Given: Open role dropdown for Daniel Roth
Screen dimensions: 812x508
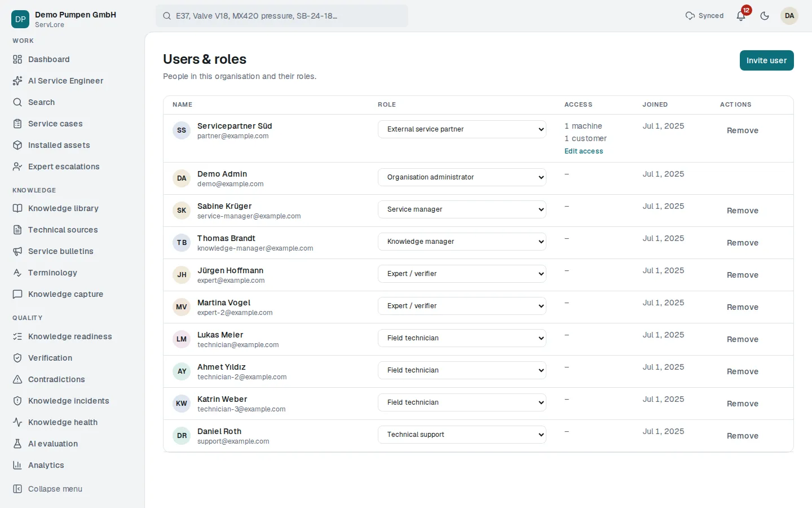Looking at the screenshot, I should 462,435.
